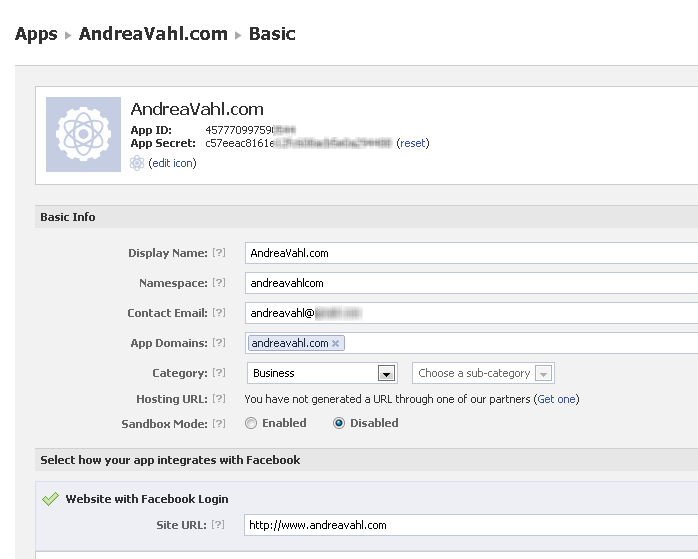The image size is (698, 559).
Task: Click the help [?] icon next to Display Name
Action: click(219, 254)
